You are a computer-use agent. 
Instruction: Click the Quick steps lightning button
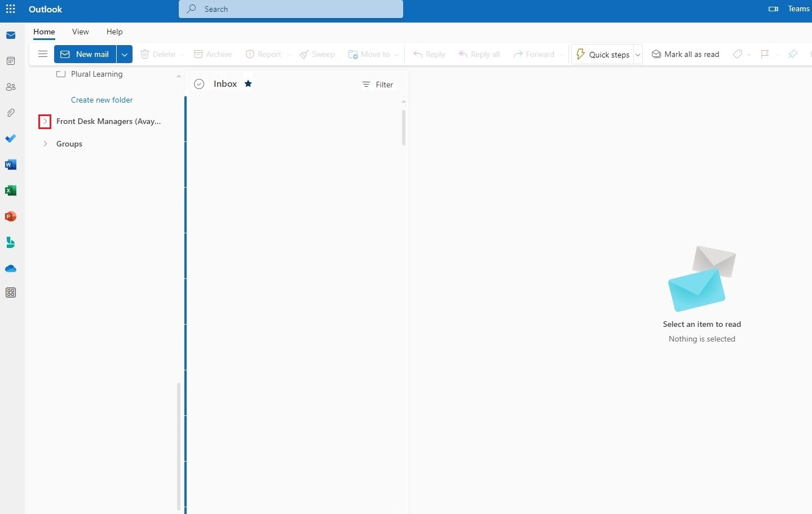602,54
